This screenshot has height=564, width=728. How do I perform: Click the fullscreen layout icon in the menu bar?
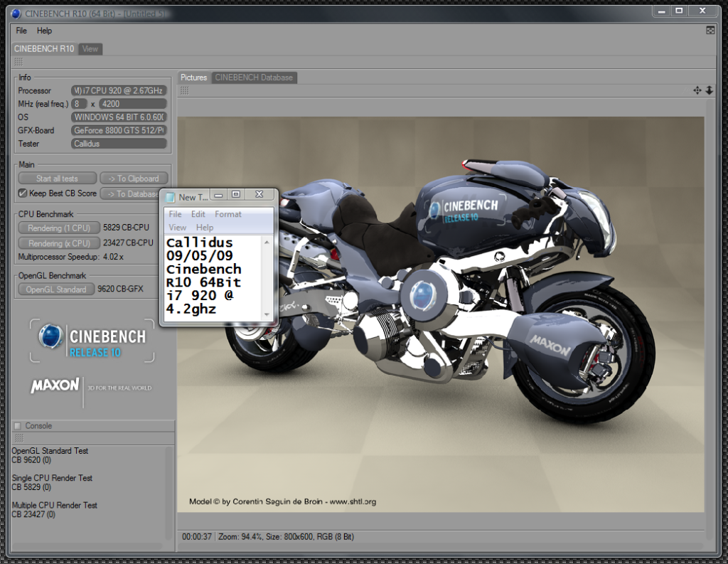(x=710, y=31)
